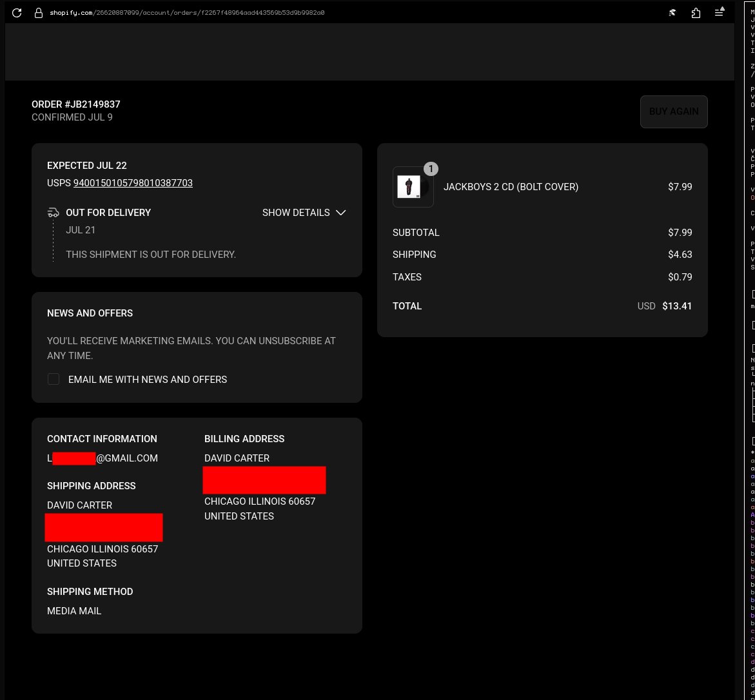Click order number #JB2149837
The image size is (755, 700).
coord(92,104)
